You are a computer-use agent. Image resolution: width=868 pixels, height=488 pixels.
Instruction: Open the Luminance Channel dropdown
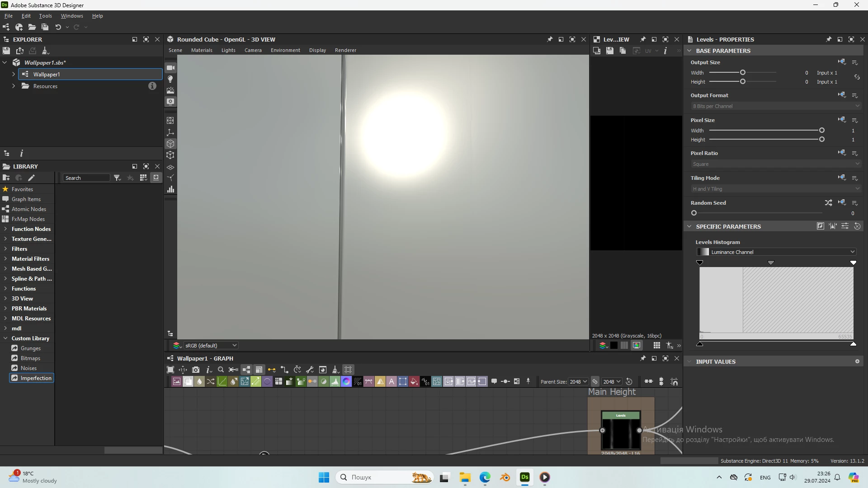point(776,252)
